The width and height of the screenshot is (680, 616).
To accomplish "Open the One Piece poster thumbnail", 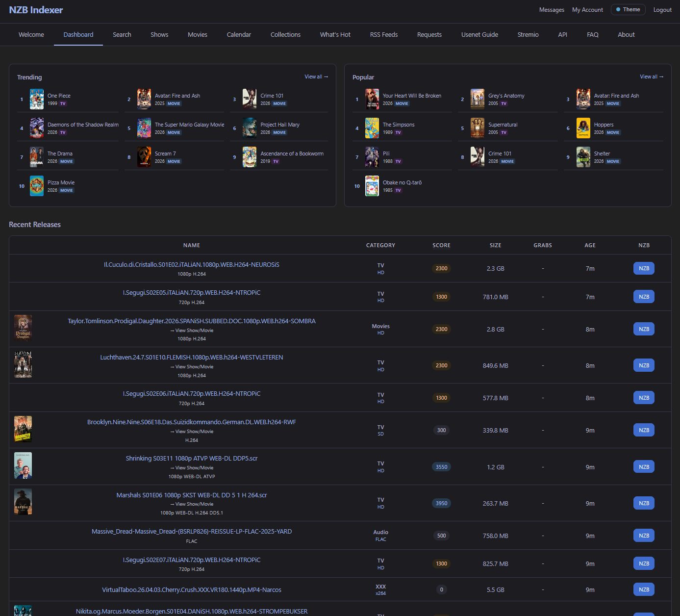I will (x=37, y=99).
